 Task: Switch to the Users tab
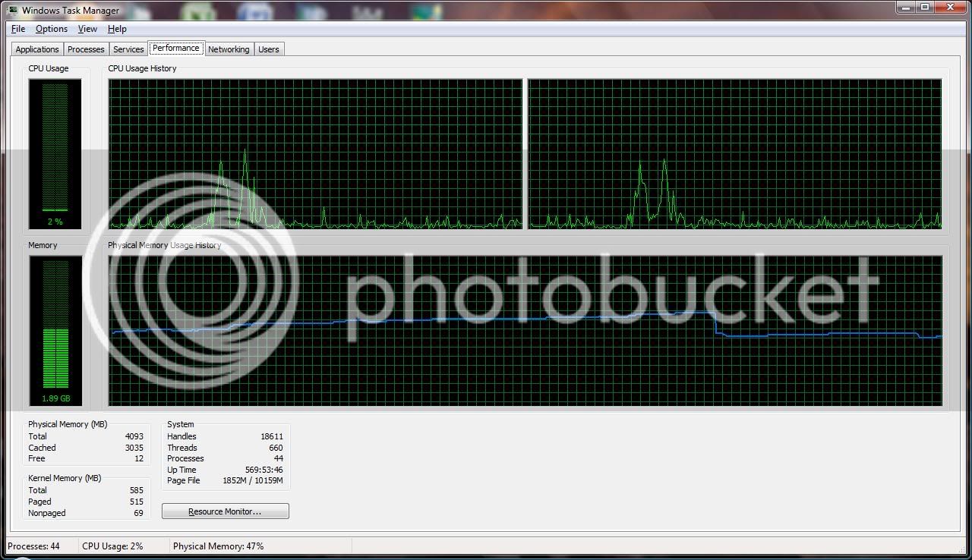point(269,49)
